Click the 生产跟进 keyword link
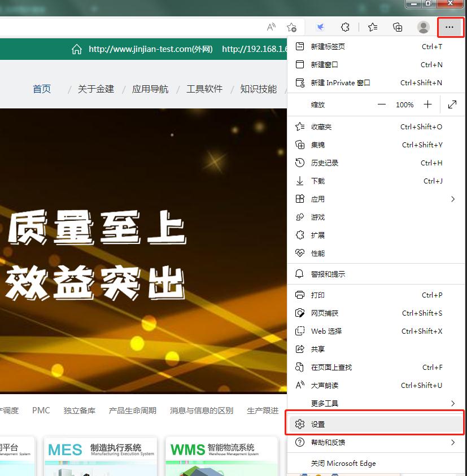Viewport: 467px width, 476px height. point(263,411)
